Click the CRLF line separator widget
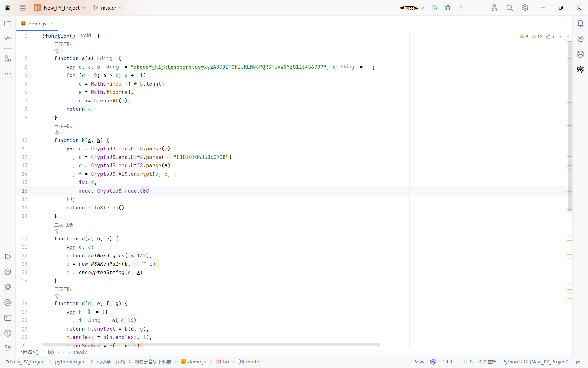The width and height of the screenshot is (588, 368). (447, 362)
